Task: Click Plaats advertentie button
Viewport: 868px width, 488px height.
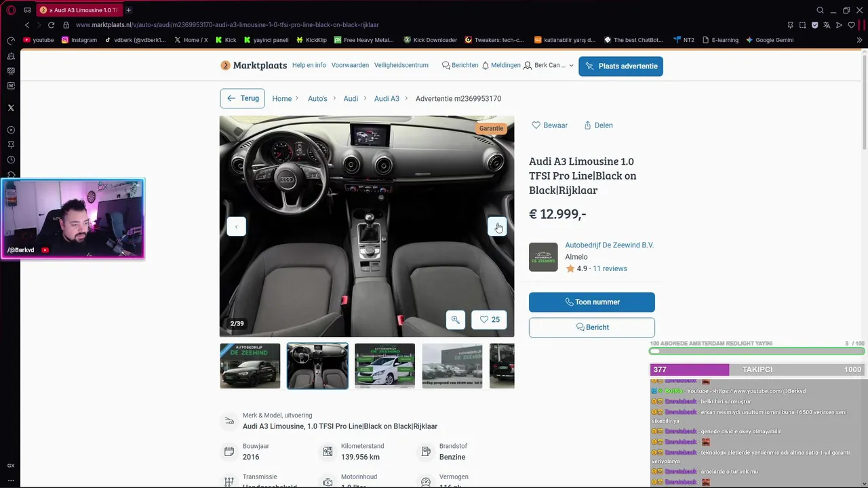Action: pos(620,66)
